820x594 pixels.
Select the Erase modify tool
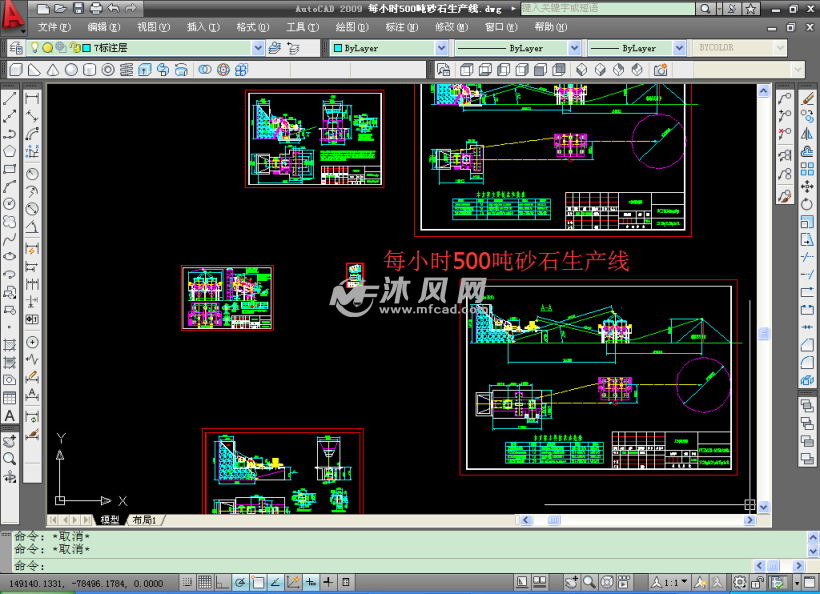(807, 98)
